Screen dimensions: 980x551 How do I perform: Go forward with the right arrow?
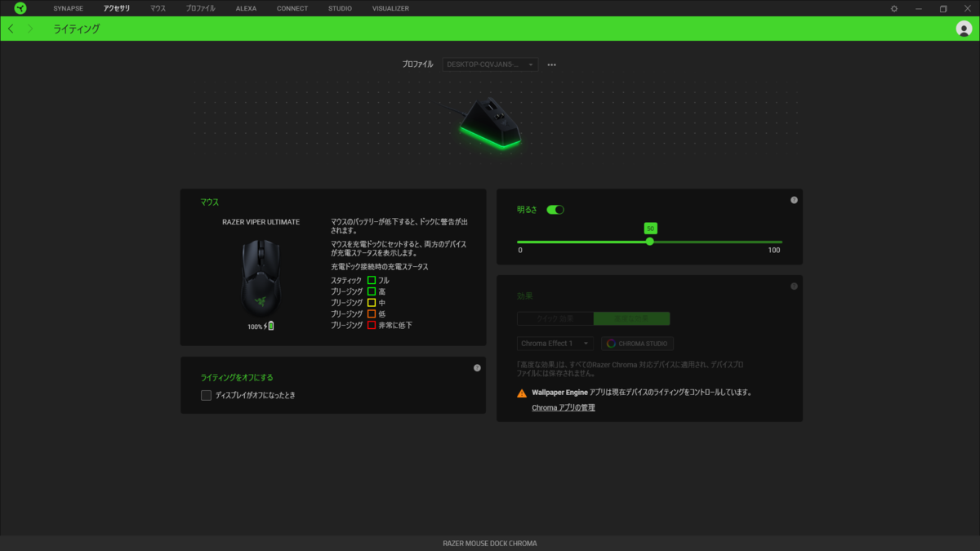30,29
